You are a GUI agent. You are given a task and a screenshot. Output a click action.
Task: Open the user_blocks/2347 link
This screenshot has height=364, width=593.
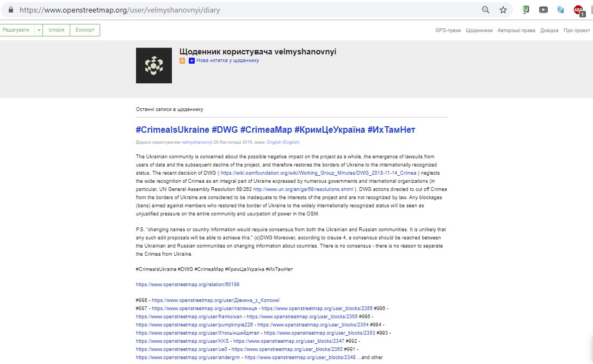pos(288,341)
